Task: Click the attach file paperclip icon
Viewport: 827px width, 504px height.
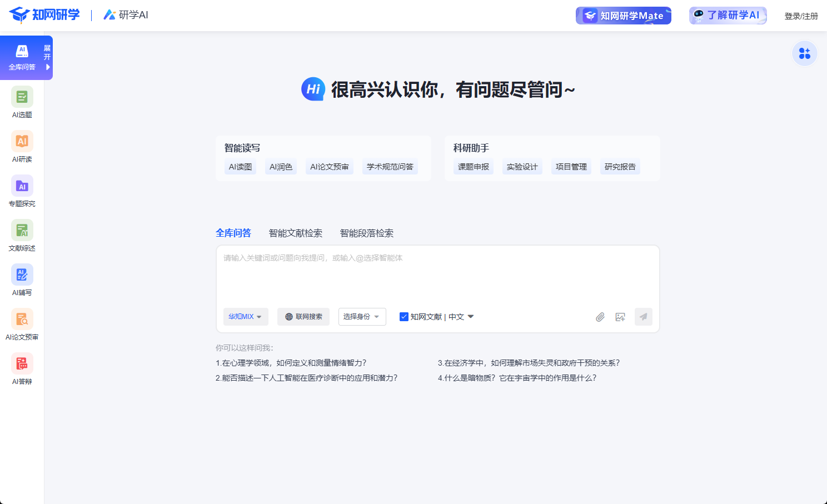Action: 600,317
